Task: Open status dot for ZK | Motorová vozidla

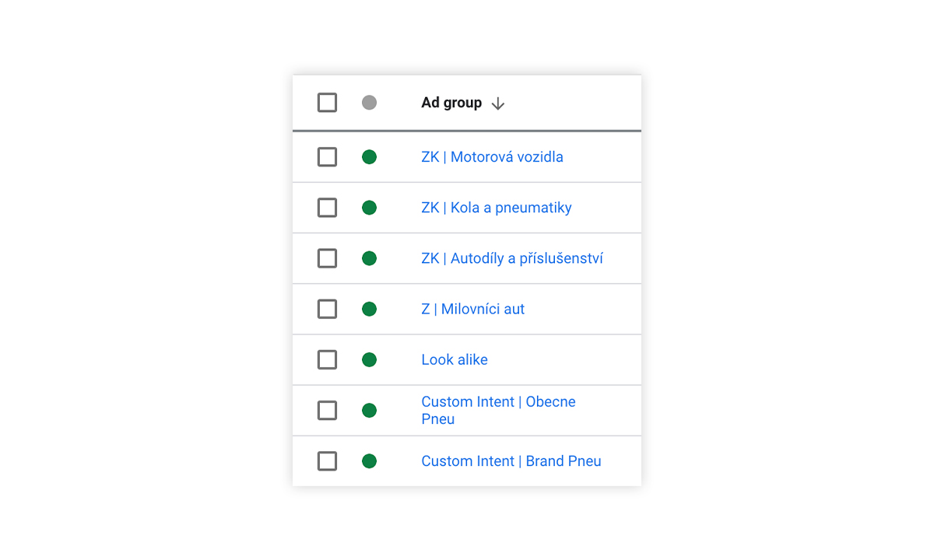Action: (x=369, y=157)
